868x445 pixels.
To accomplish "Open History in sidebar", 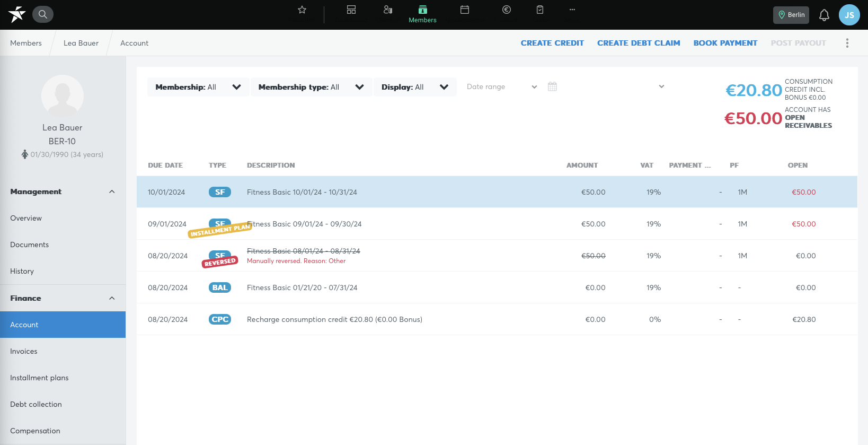I will [63, 271].
